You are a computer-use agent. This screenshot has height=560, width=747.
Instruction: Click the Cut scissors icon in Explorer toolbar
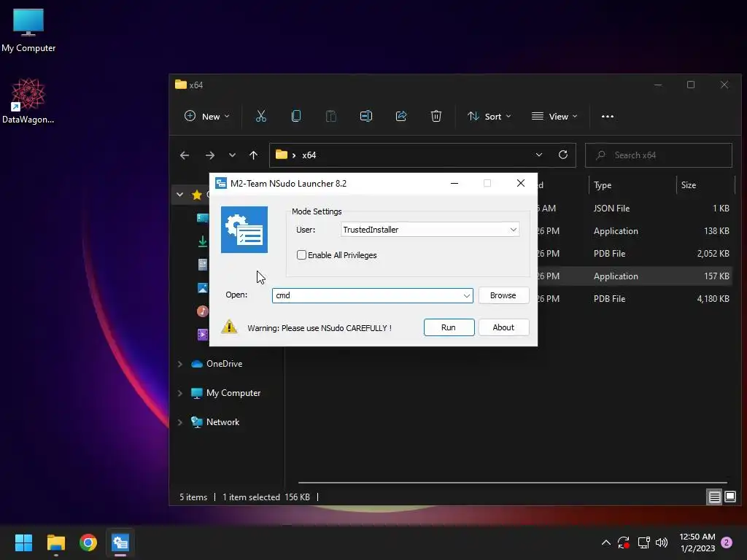point(261,116)
